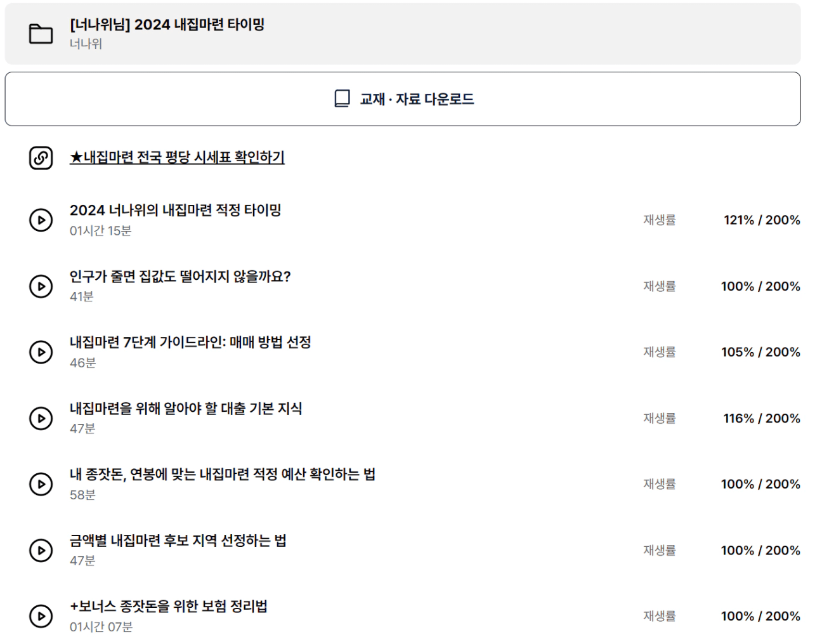
Task: Click the 46분 duration text
Action: (82, 363)
